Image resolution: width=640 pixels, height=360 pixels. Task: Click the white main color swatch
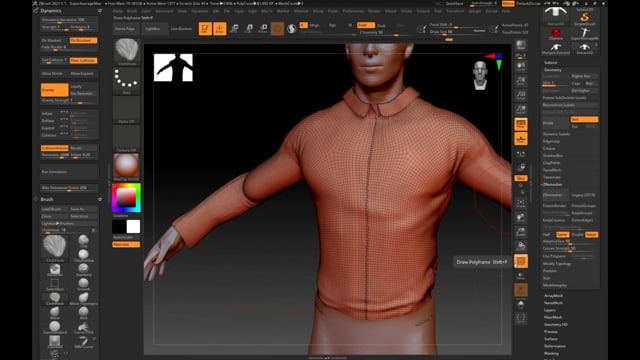tap(133, 227)
